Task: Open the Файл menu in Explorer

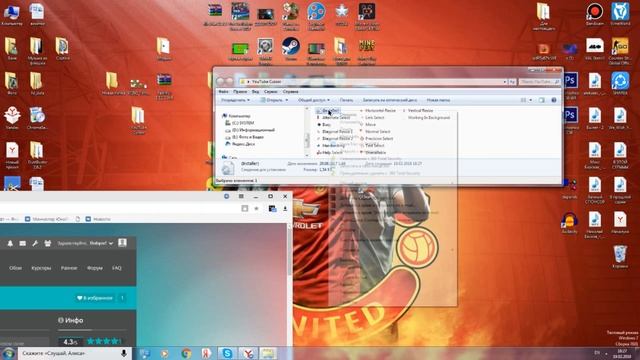Action: click(x=223, y=92)
